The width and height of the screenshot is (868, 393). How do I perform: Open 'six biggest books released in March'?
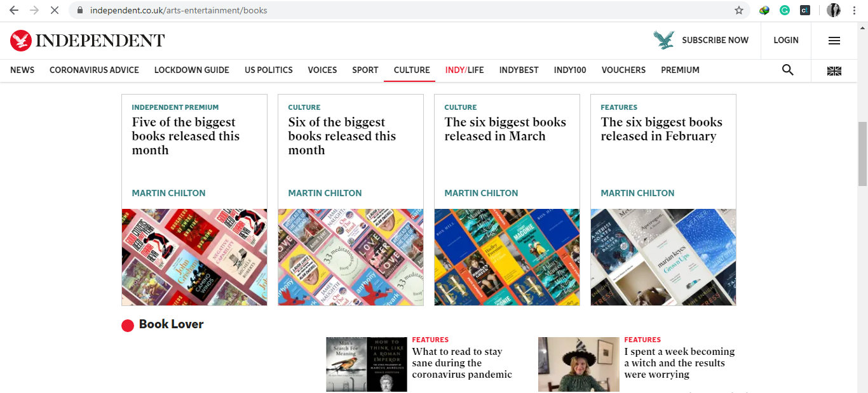pyautogui.click(x=505, y=129)
